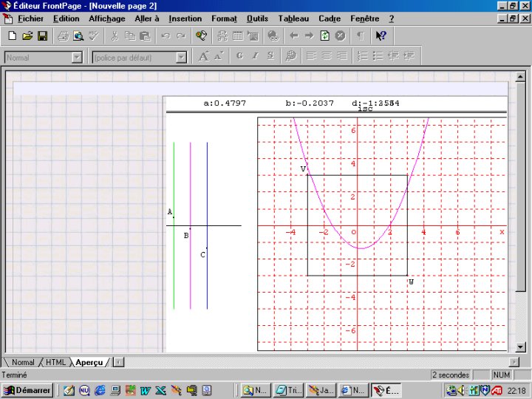Viewport: 532px width, 399px height.
Task: Open the Insertion menu
Action: pos(185,18)
